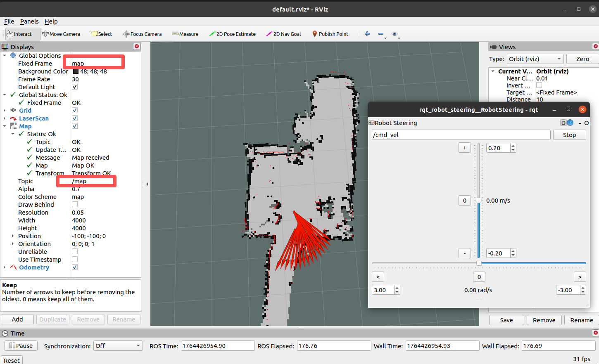Activate the Move Camera tool

(x=61, y=34)
